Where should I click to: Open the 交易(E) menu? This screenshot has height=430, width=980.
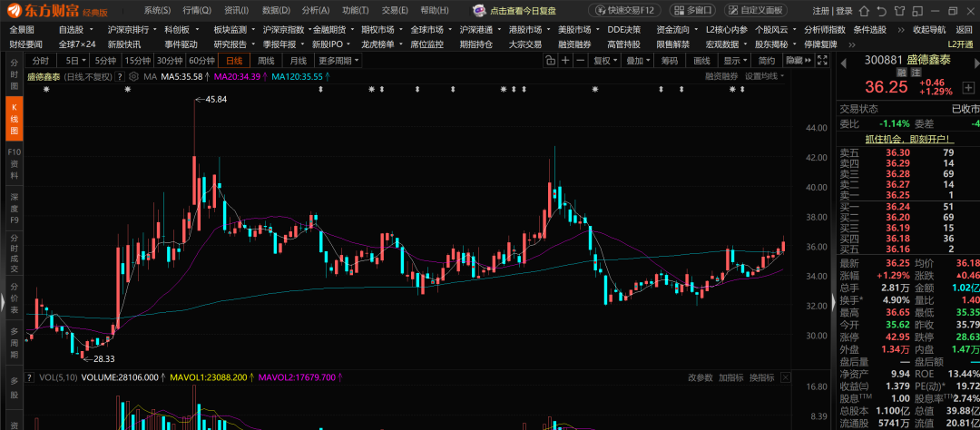tap(395, 11)
